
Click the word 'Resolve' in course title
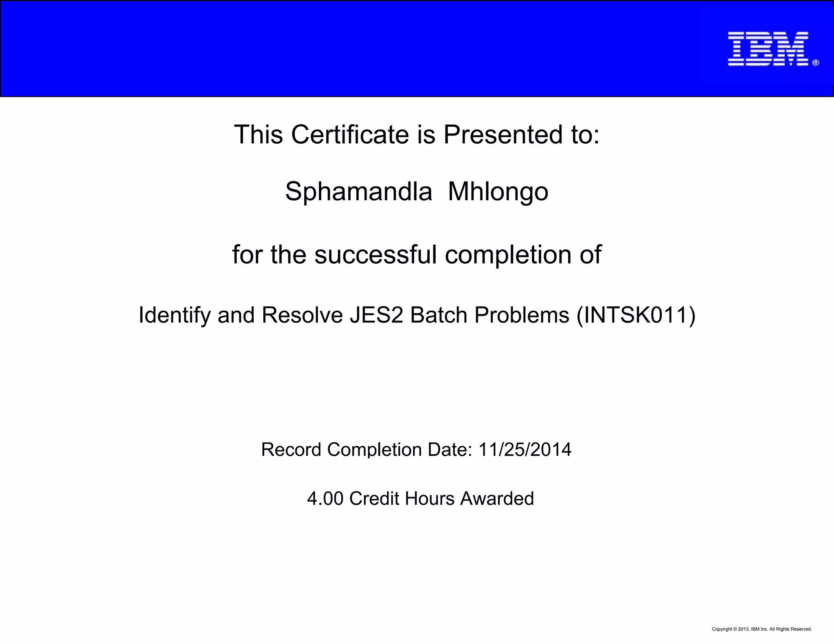click(302, 315)
